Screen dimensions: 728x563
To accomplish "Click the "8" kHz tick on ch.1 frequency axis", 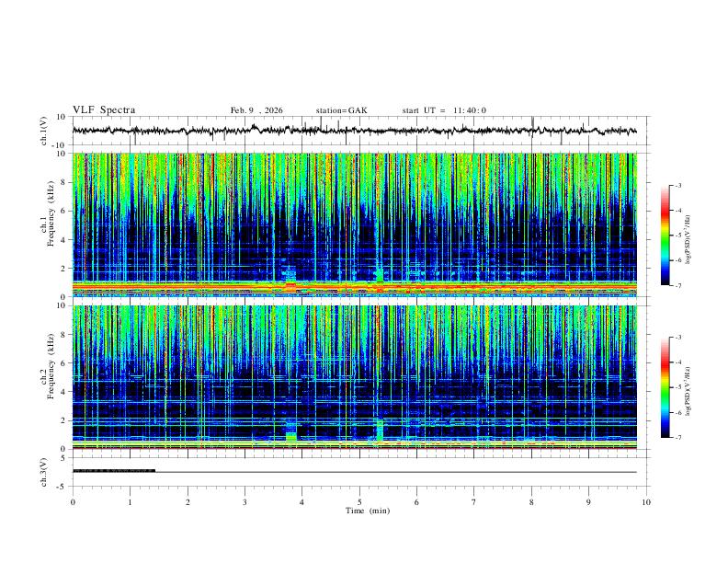I will pos(63,182).
